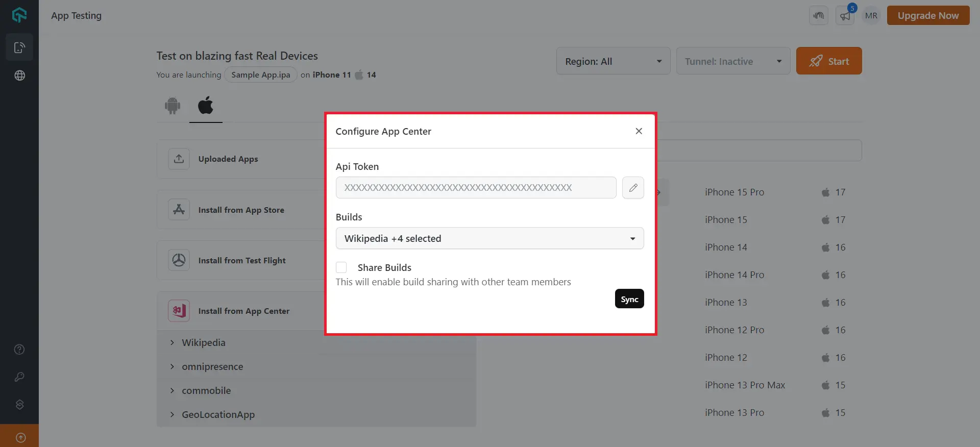Click the App Center logo icon
The width and height of the screenshot is (980, 447).
[179, 311]
